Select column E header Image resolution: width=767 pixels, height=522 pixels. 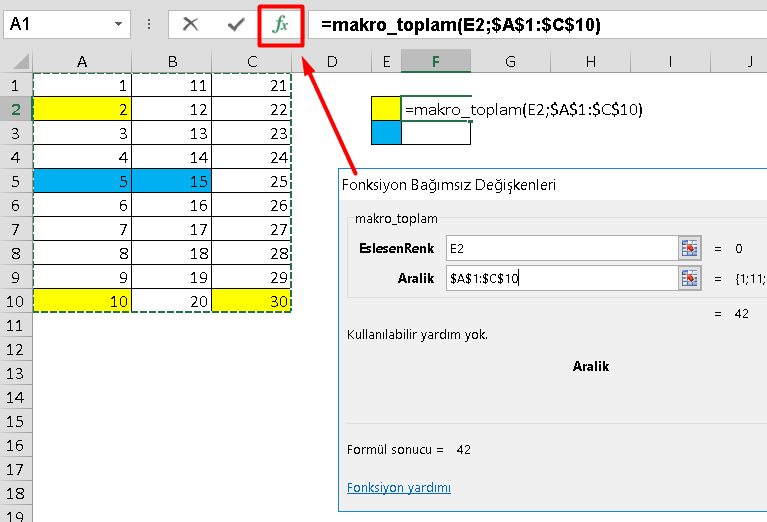[386, 62]
